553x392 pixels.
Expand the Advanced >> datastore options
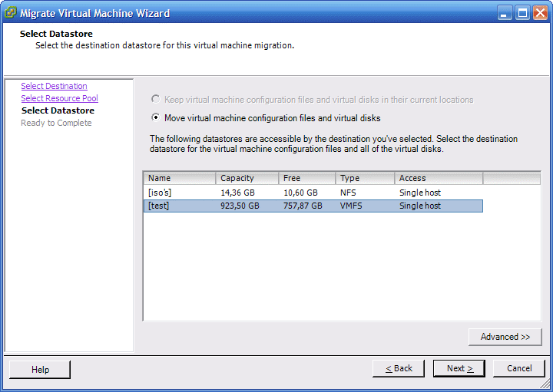click(505, 337)
